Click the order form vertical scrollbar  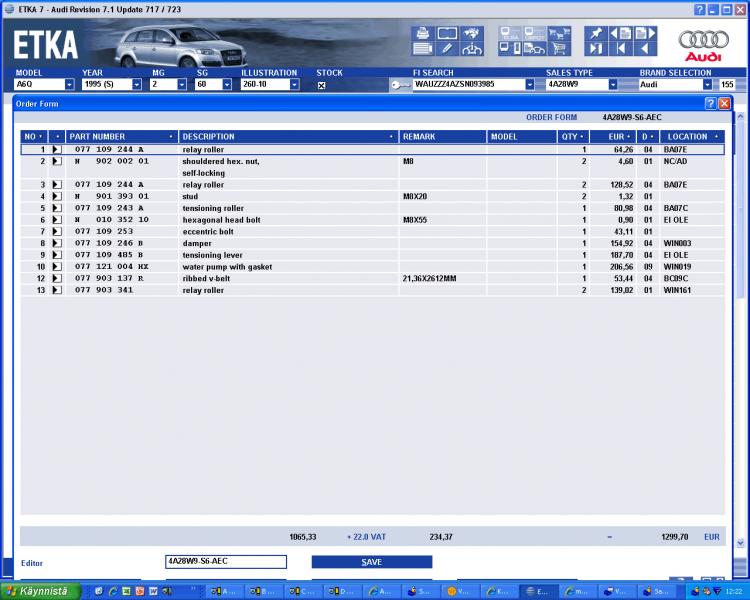click(x=741, y=330)
